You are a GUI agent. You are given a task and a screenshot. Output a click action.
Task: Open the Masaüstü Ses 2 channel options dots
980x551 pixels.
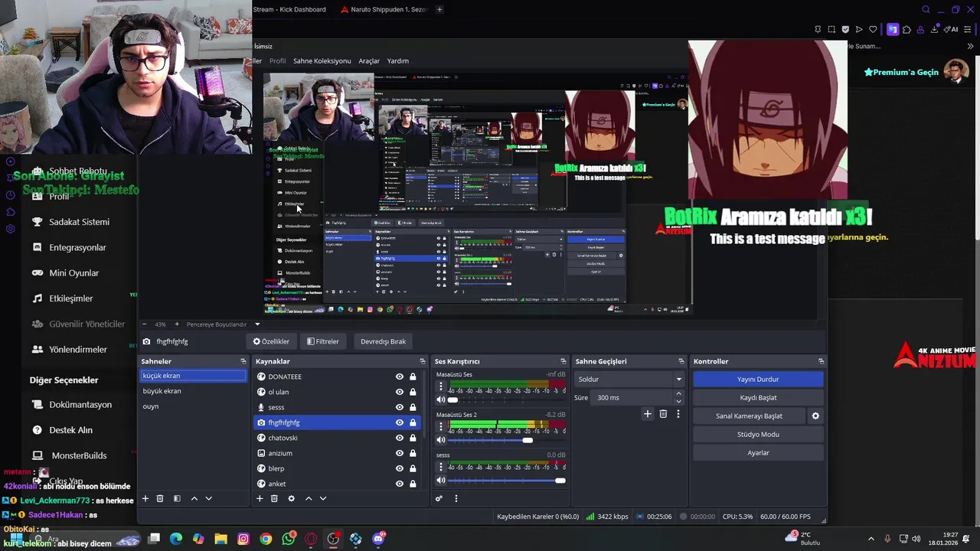[x=441, y=427]
